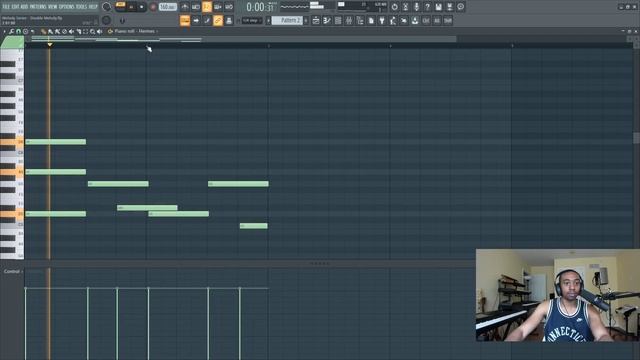Select the Paint brush tool
Image resolution: width=640 pixels, height=360 pixels.
(x=50, y=31)
